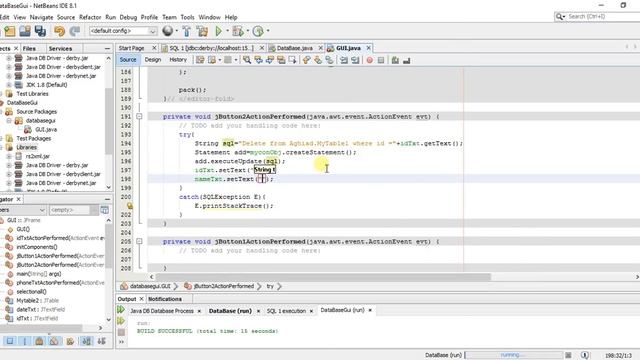Click the globe browser icon in toolbar
640x360 pixels.
click(167, 31)
